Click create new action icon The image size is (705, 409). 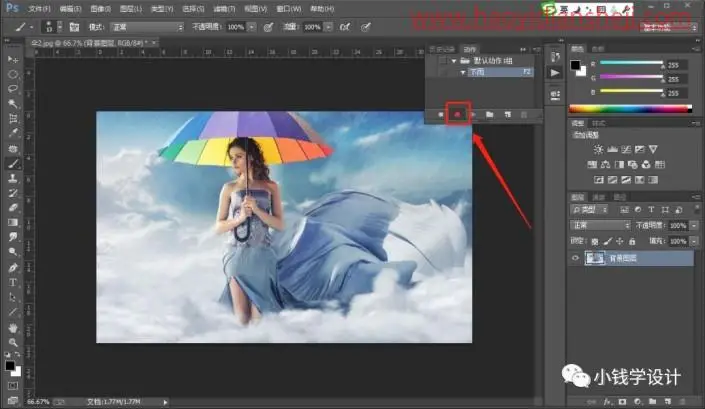click(x=508, y=115)
